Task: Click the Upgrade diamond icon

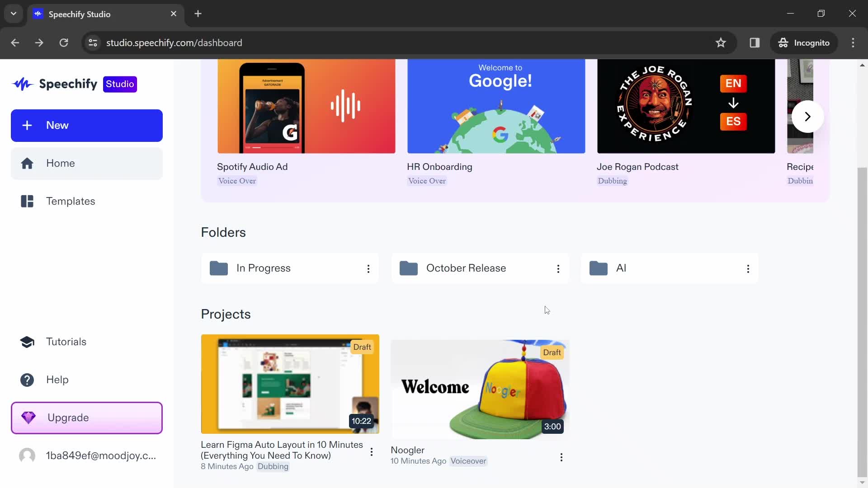Action: (28, 417)
